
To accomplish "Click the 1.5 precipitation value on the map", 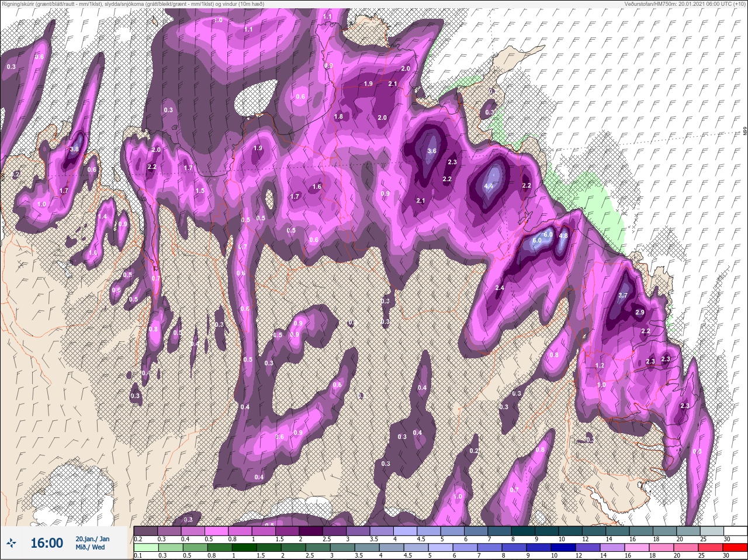I will pos(200,191).
